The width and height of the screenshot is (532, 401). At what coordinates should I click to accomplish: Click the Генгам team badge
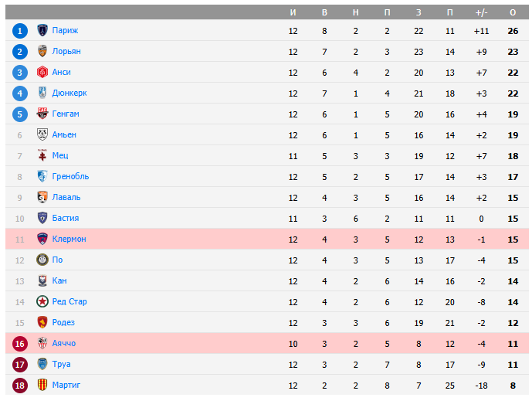pyautogui.click(x=42, y=114)
